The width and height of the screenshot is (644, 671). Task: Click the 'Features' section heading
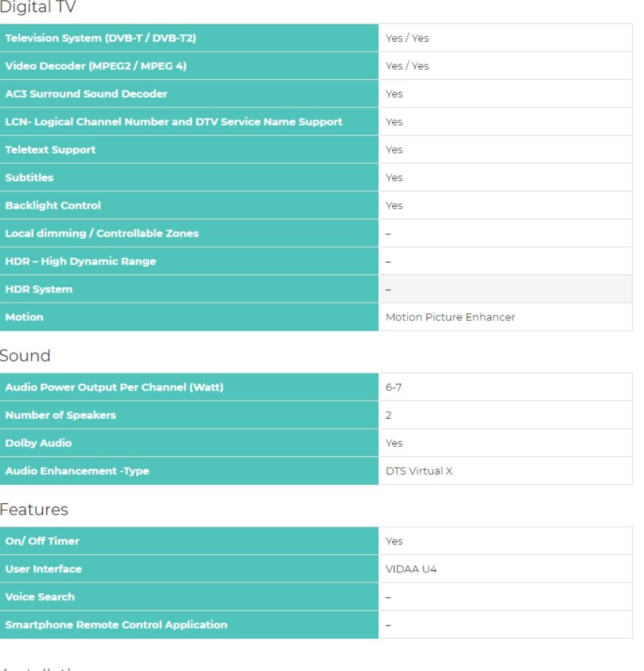click(x=34, y=510)
